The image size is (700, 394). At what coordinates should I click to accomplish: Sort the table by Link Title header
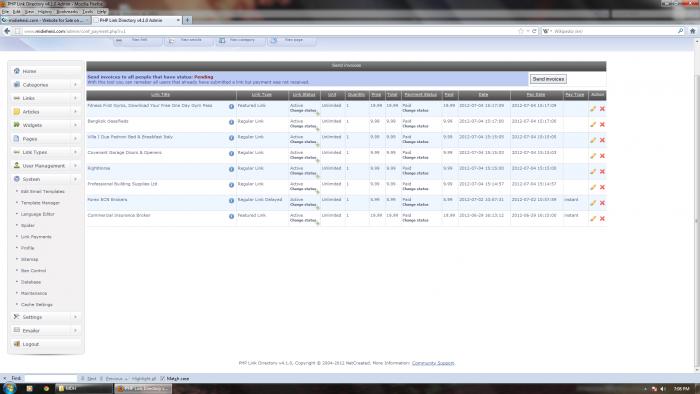click(160, 95)
